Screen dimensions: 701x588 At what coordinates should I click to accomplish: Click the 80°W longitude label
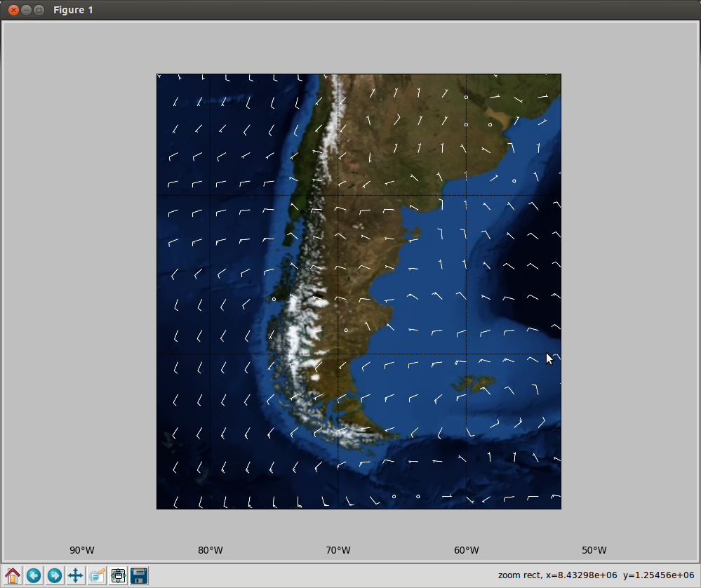(210, 550)
